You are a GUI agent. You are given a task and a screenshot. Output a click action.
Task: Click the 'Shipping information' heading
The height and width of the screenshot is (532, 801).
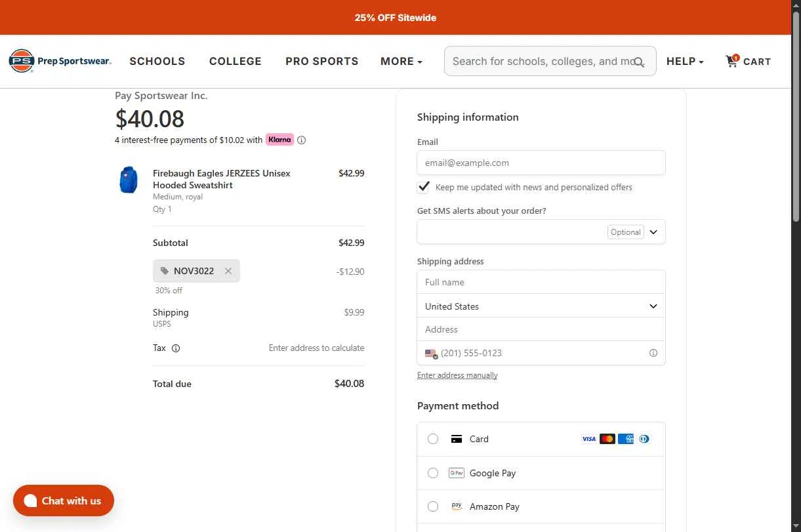(468, 117)
